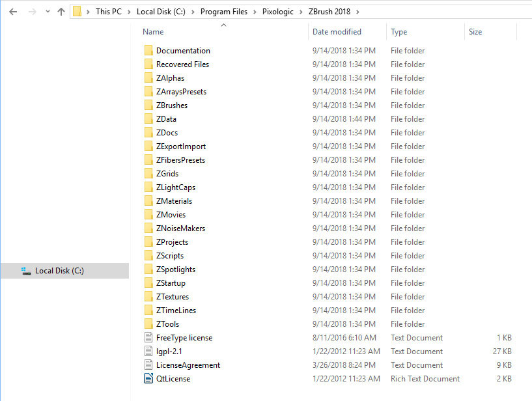Select Local Disk (C:) in navigation pane
532x401 pixels.
tap(65, 271)
